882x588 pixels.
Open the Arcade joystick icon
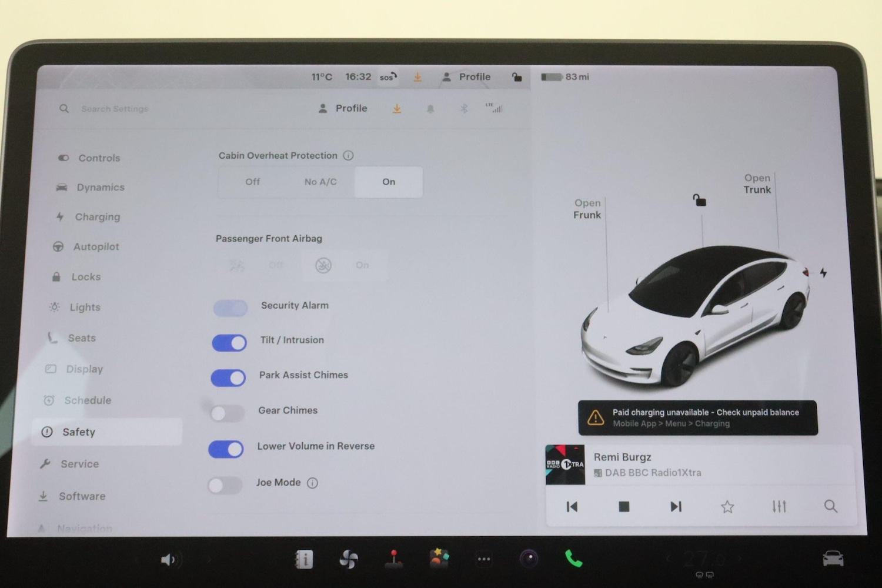click(x=394, y=559)
